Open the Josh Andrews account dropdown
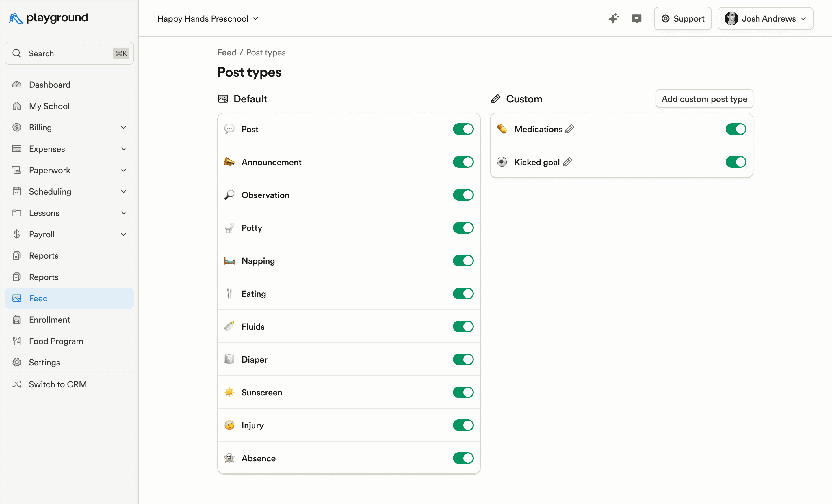The height and width of the screenshot is (504, 832). click(x=765, y=19)
